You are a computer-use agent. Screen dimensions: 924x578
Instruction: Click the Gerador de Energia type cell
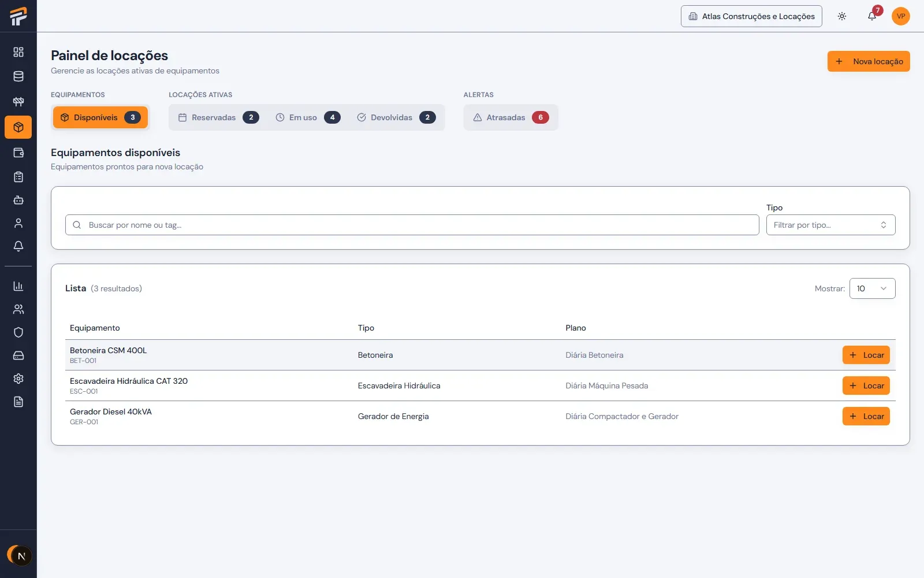coord(393,416)
